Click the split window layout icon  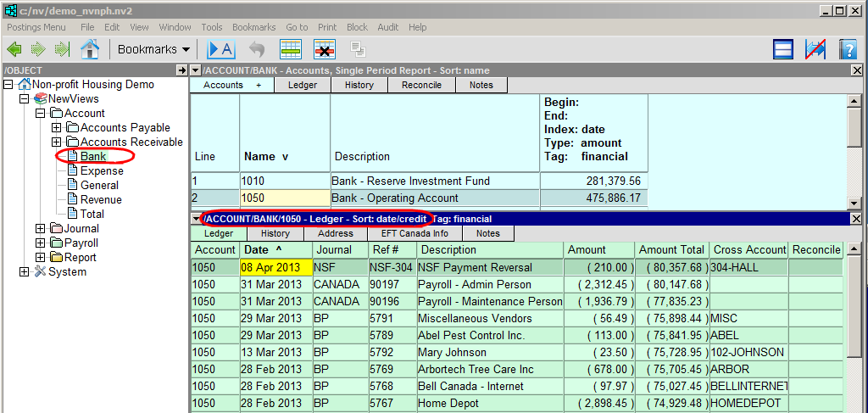pyautogui.click(x=783, y=49)
